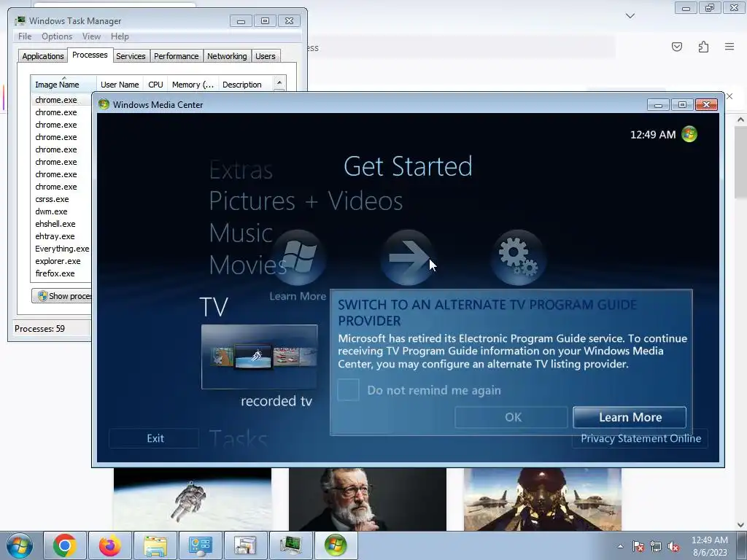Select the ehshell.exe process row
The height and width of the screenshot is (560, 747).
[61, 224]
